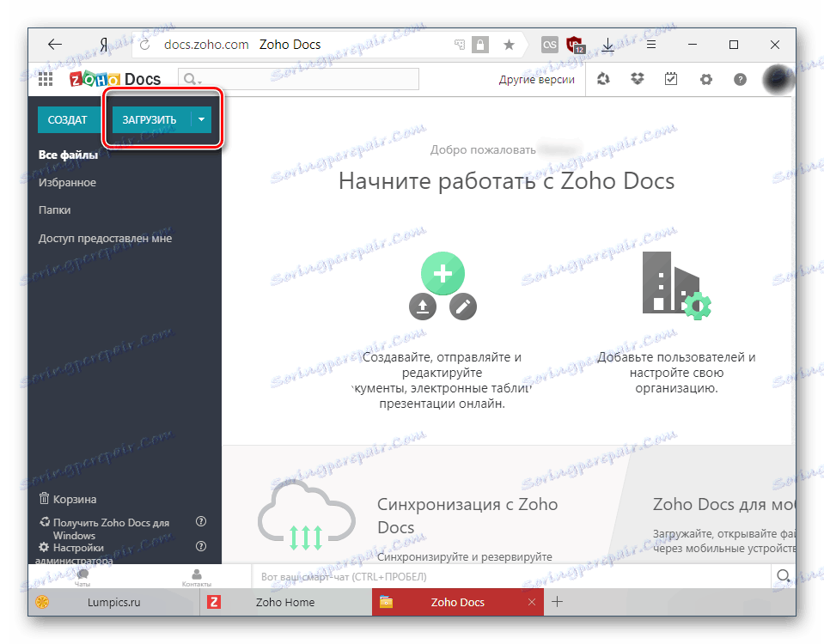The height and width of the screenshot is (644, 824).
Task: Open the red shield adblock extension
Action: 576,45
